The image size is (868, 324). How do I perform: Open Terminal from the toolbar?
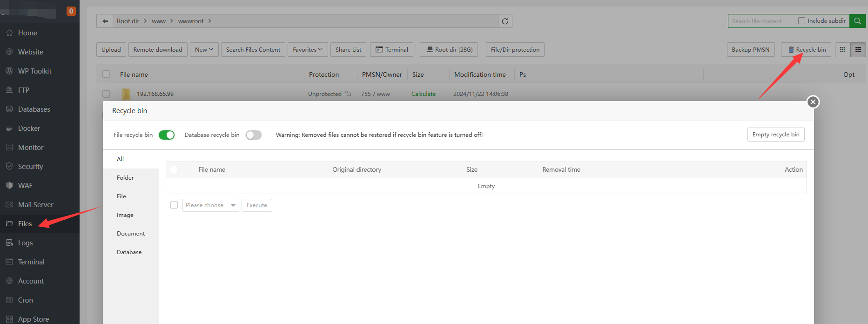coord(392,50)
